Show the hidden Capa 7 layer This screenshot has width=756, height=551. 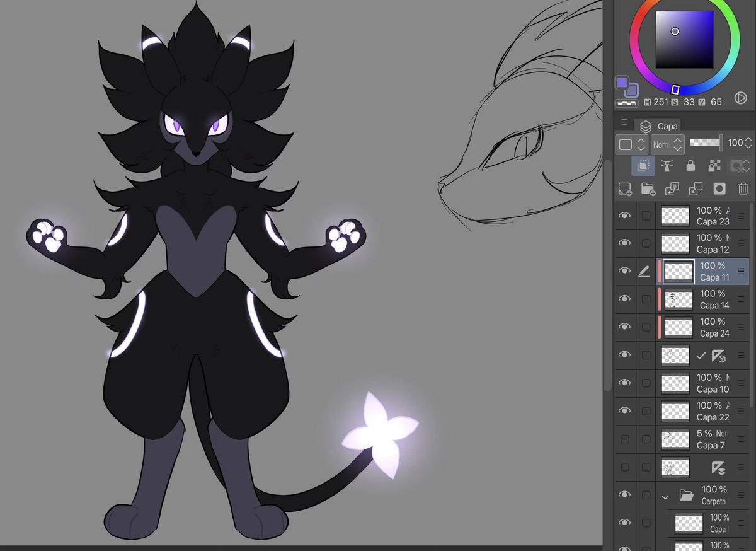[624, 439]
